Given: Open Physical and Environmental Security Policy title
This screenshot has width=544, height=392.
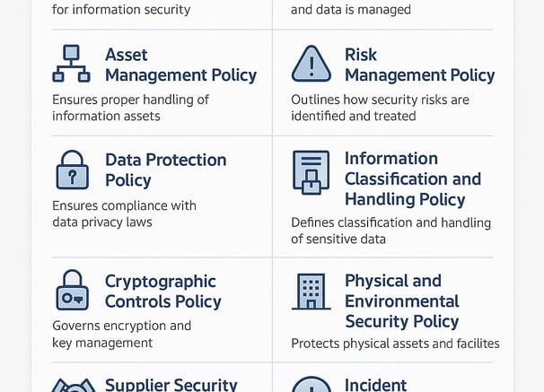Looking at the screenshot, I should pyautogui.click(x=402, y=301).
